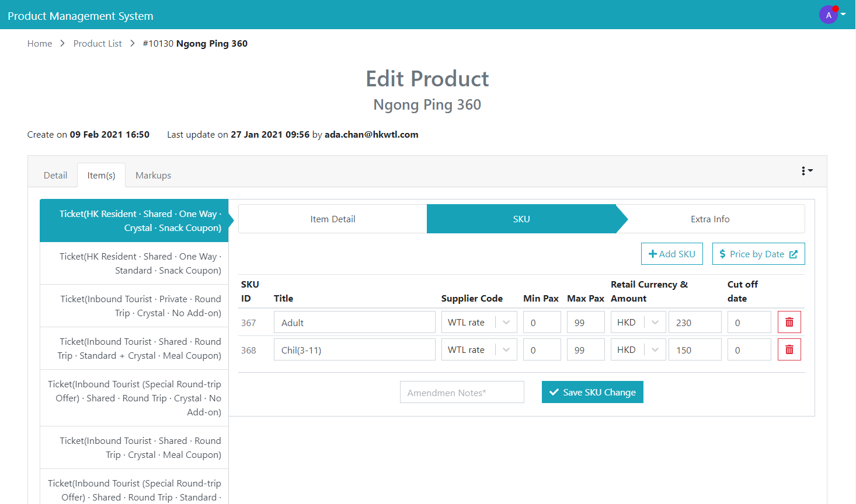Open Supplier Code dropdown for the Adult row
This screenshot has width=856, height=504.
point(505,321)
